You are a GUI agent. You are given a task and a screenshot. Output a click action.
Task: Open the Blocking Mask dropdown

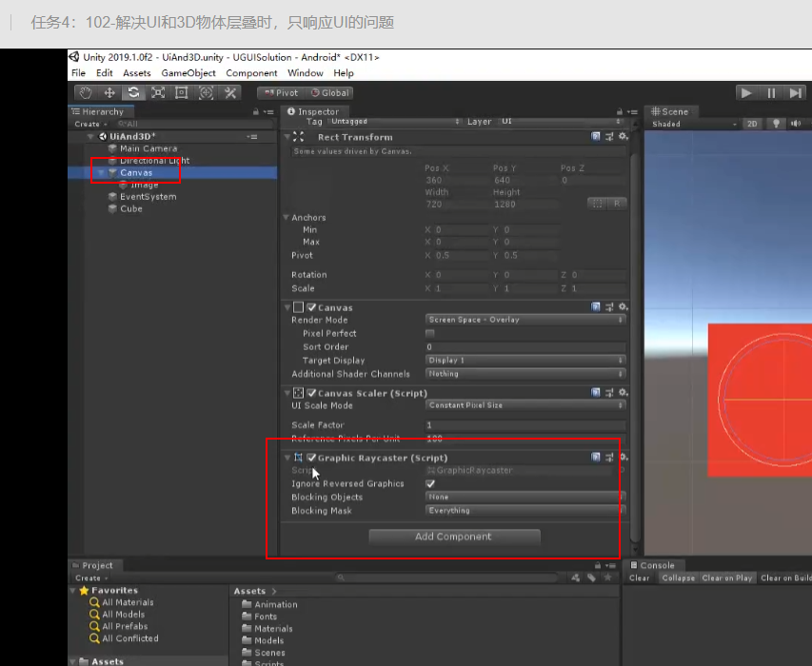tap(525, 510)
